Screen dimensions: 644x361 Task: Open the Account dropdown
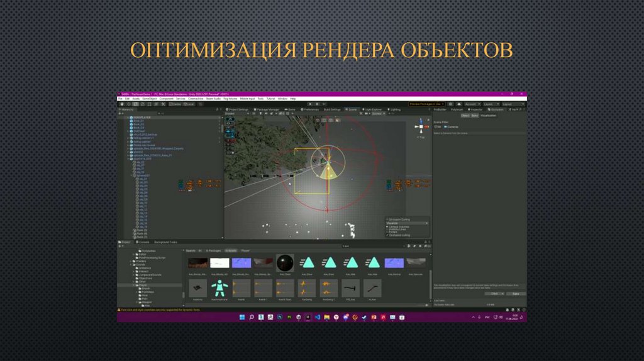tap(472, 104)
